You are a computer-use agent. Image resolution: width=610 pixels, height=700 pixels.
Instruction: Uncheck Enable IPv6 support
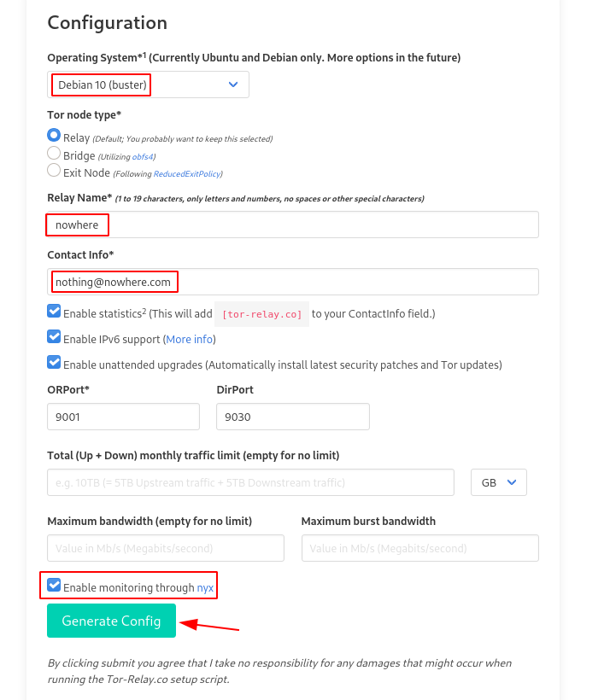54,336
